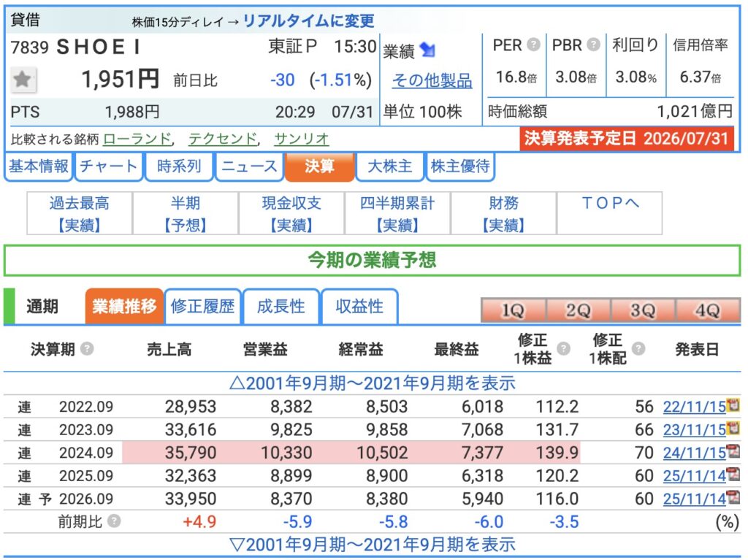Click the 4Q quarter button
748x560 pixels.
[707, 310]
